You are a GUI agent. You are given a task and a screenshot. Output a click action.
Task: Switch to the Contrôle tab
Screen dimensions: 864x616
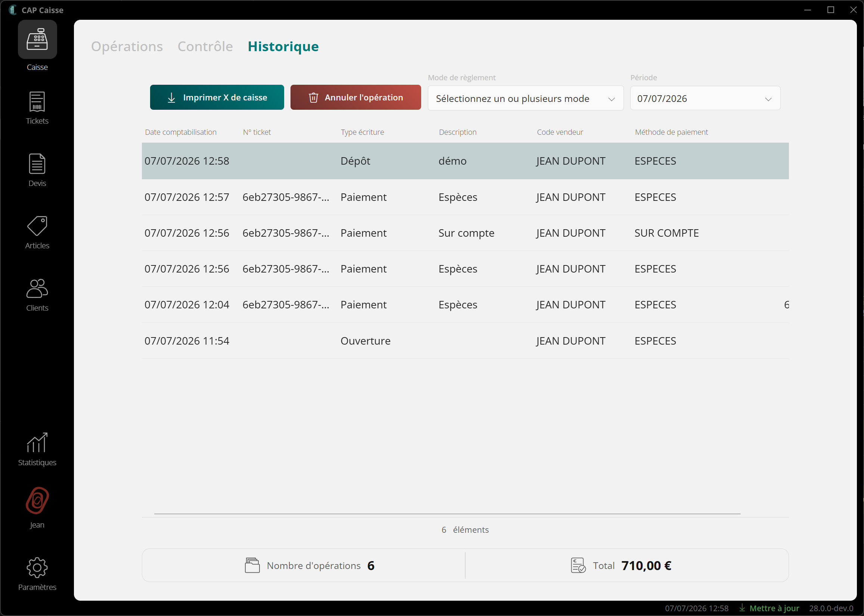coord(205,46)
